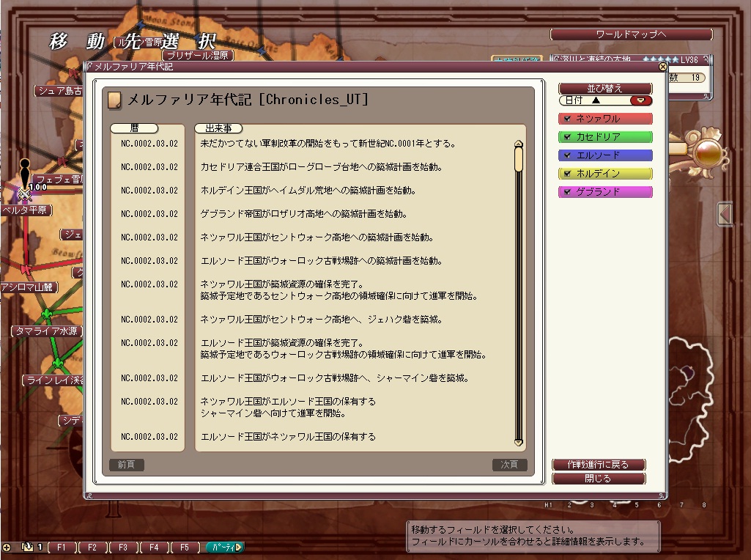This screenshot has height=560, width=751.
Task: Click the glowing orb ornament icon
Action: pyautogui.click(x=708, y=153)
